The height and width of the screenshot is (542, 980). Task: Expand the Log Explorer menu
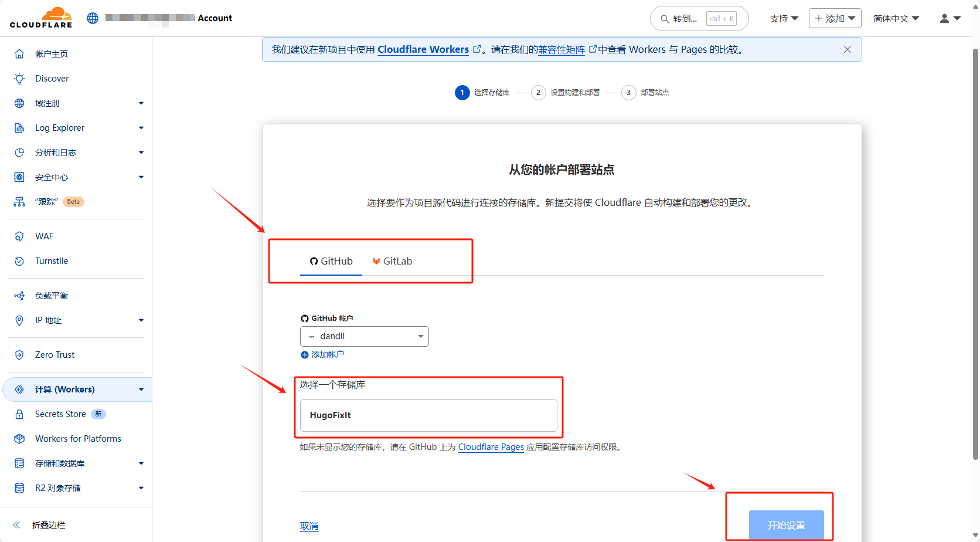[x=141, y=128]
